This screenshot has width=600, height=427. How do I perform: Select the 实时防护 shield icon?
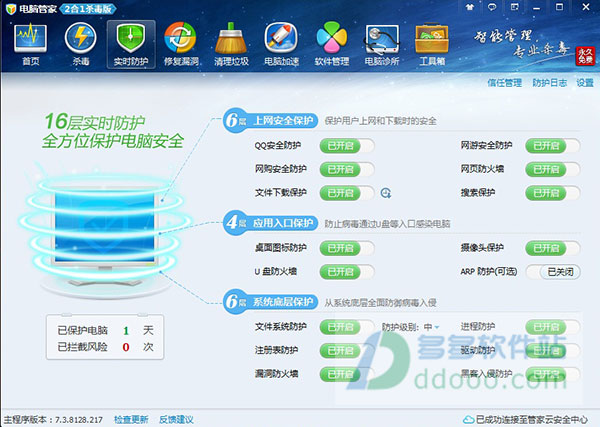[x=131, y=44]
